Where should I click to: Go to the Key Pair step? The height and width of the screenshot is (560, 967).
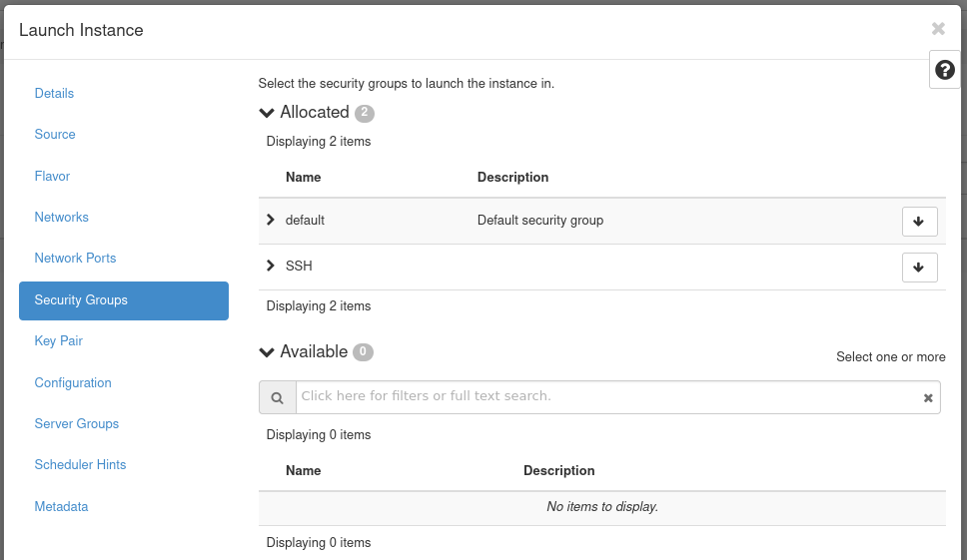click(58, 340)
